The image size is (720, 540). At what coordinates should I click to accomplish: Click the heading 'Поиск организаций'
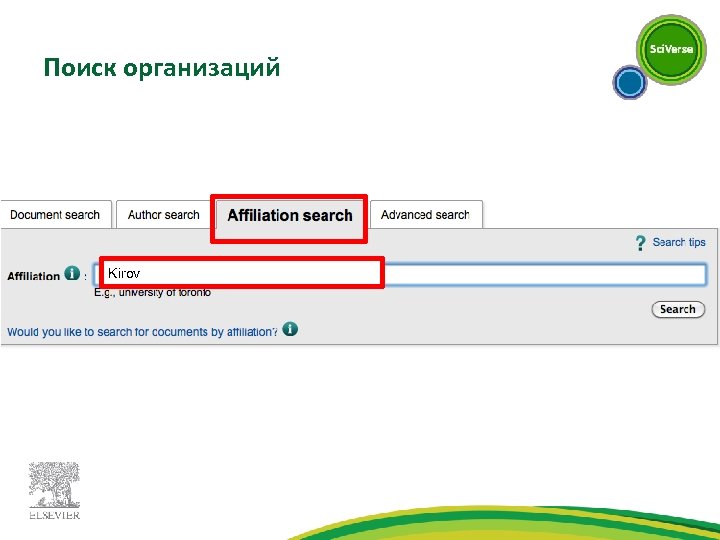click(x=162, y=68)
